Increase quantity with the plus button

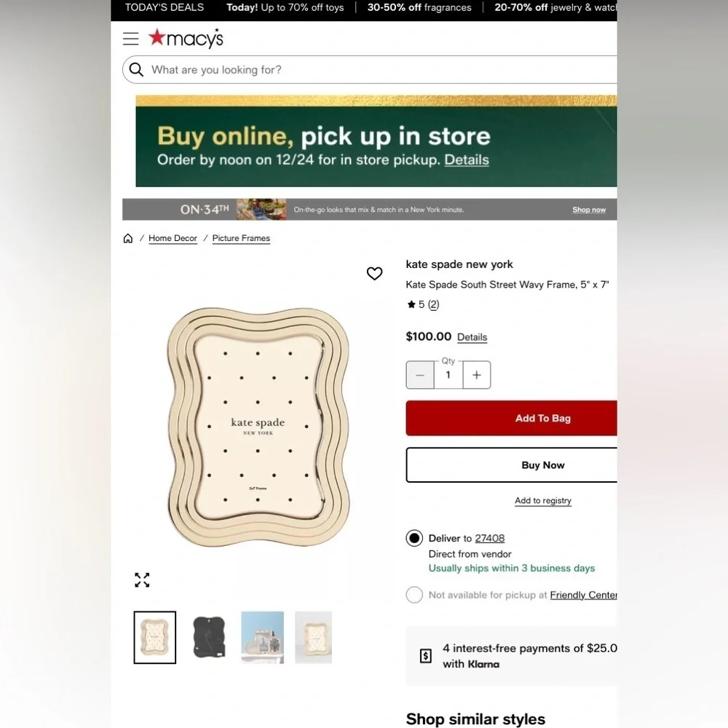tap(476, 375)
